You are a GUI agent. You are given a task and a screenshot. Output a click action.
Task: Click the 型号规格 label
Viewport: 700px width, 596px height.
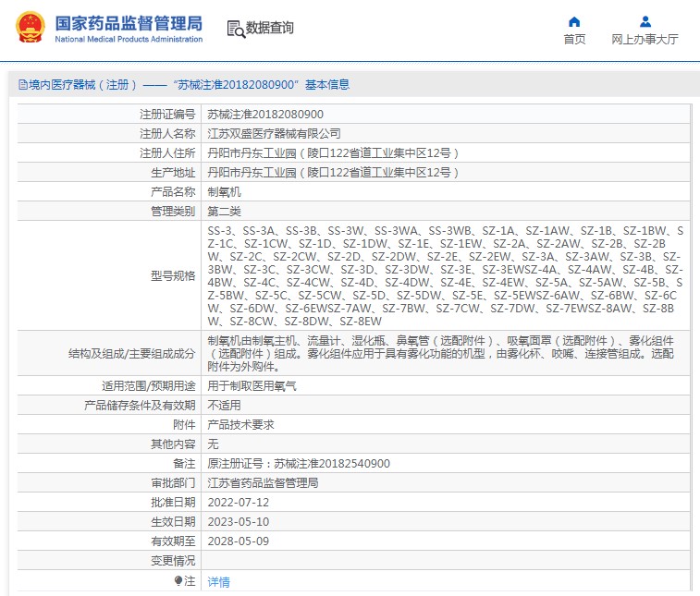point(173,275)
